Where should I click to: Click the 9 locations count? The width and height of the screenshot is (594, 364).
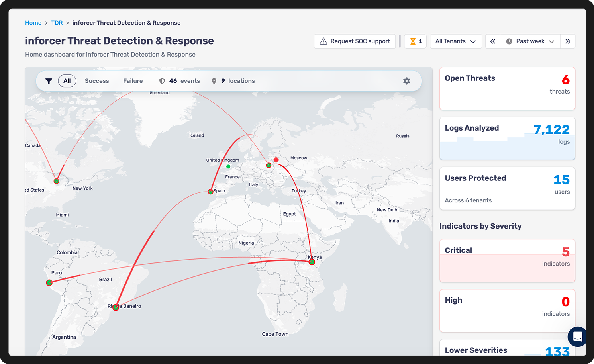[238, 81]
